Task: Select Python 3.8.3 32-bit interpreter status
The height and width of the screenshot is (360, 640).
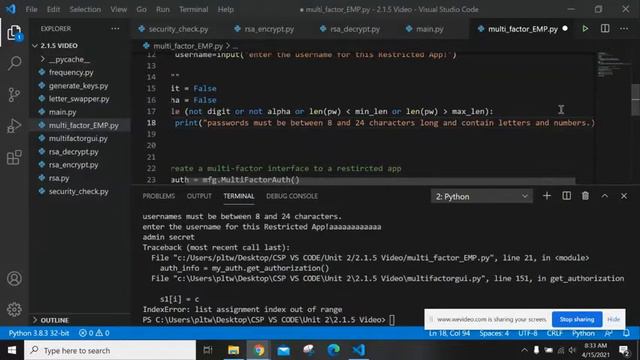Action: (x=39, y=333)
